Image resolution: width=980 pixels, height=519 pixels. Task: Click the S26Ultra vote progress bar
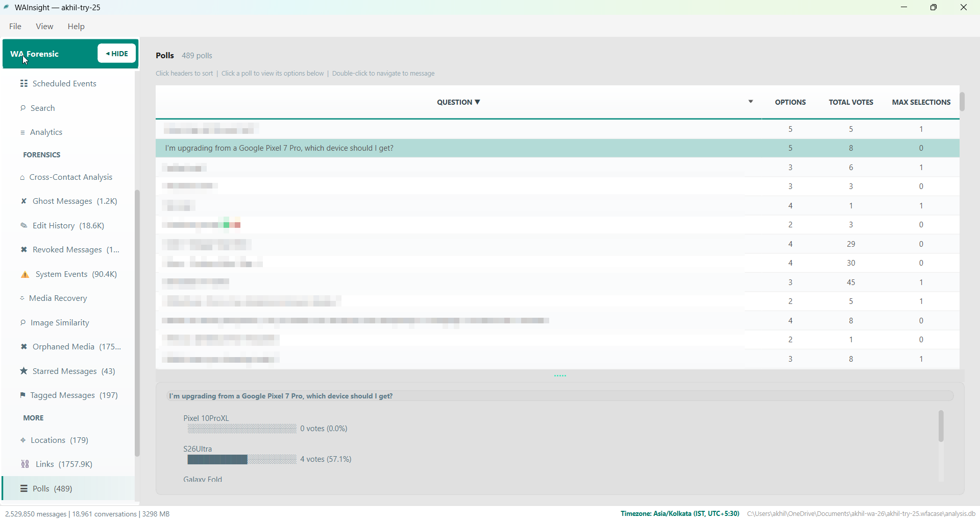coord(242,460)
